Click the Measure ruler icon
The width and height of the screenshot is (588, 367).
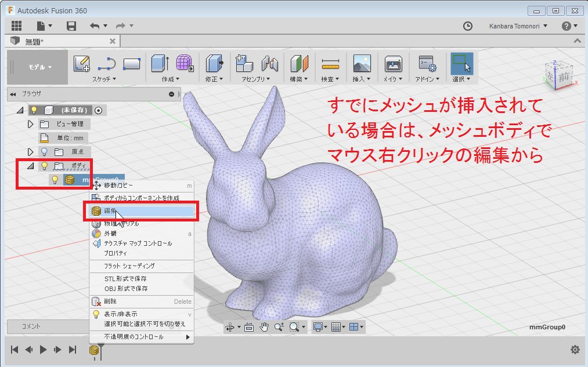point(330,64)
